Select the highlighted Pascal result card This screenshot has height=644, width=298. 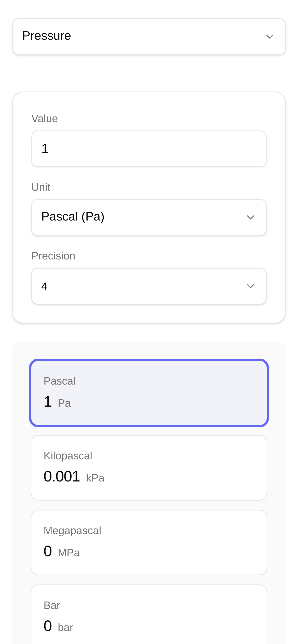pyautogui.click(x=149, y=393)
